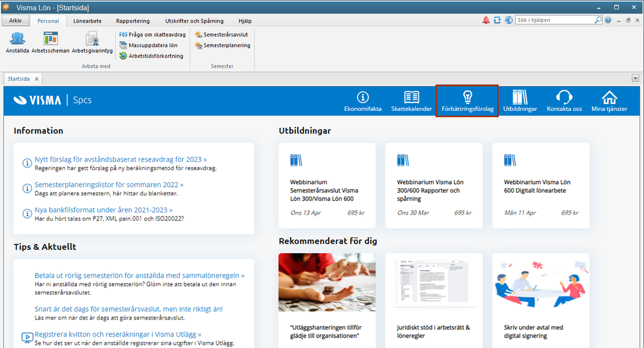Viewport: 644px width, 348px height.
Task: Click the red notification bell icon
Action: pyautogui.click(x=486, y=20)
